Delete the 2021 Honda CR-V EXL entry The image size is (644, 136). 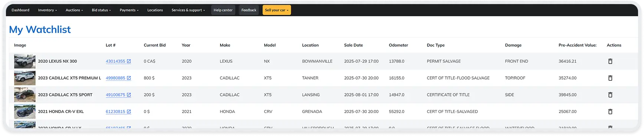pyautogui.click(x=610, y=112)
